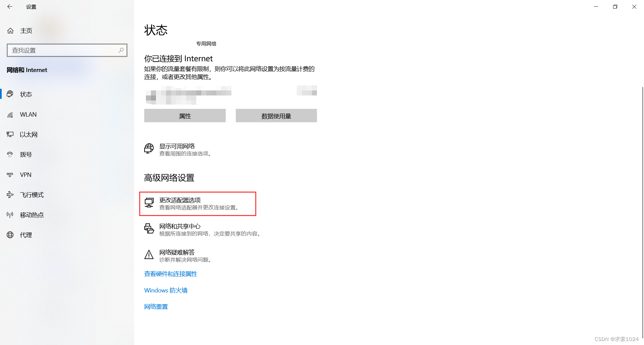Image resolution: width=644 pixels, height=345 pixels.
Task: Click the Wi-Fi icon next to WLAN
Action: point(10,115)
